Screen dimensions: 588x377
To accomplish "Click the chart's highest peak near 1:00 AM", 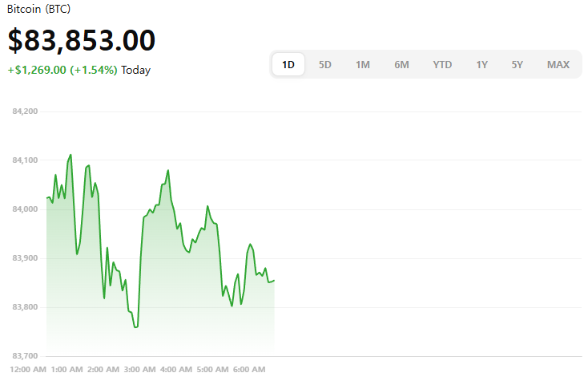I will 70,155.
